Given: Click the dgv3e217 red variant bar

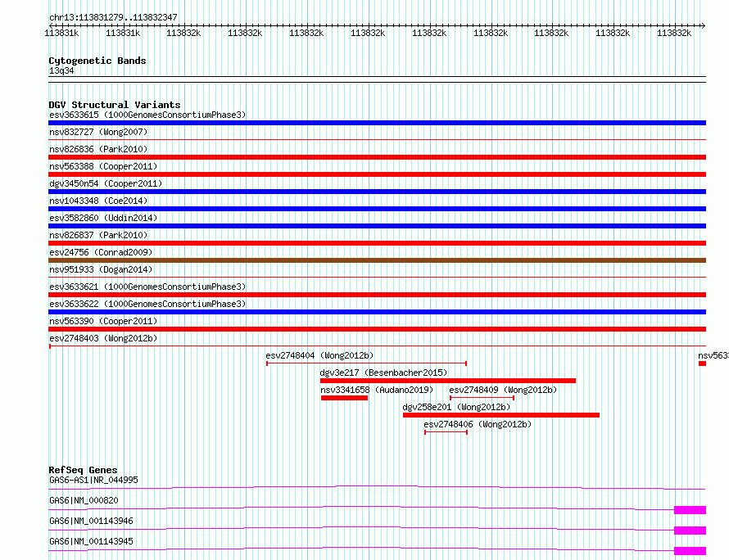Looking at the screenshot, I should (x=448, y=381).
